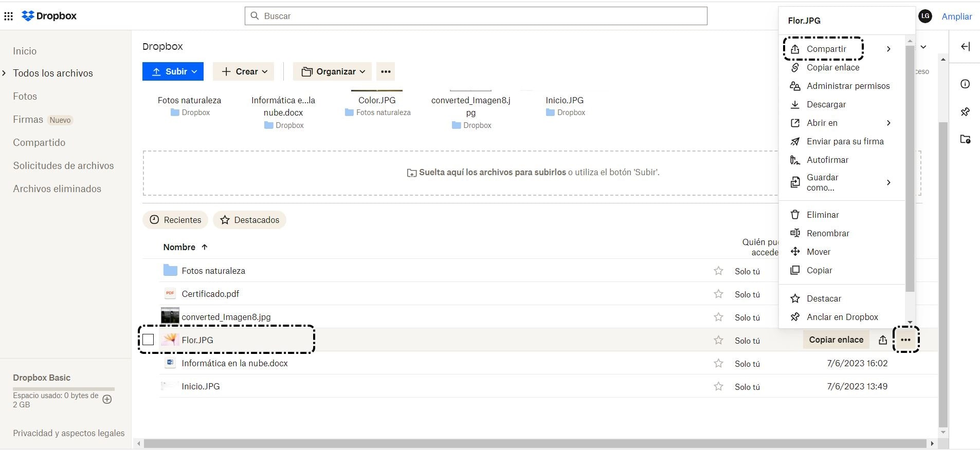Image resolution: width=980 pixels, height=451 pixels.
Task: Star the Certificado.pdf file
Action: tap(718, 294)
